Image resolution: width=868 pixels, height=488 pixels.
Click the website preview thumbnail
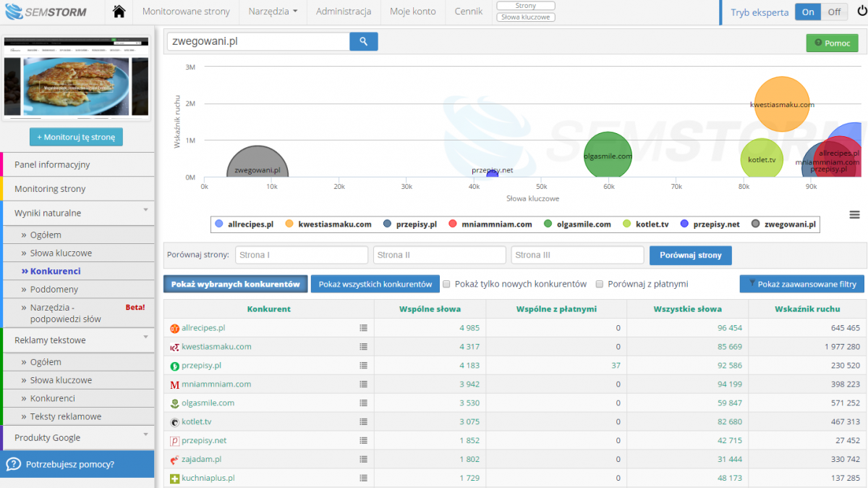click(x=77, y=77)
